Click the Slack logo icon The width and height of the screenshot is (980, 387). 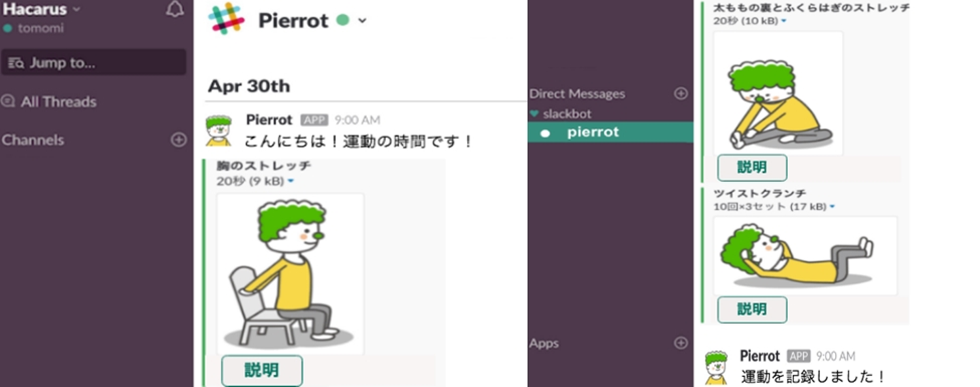click(227, 18)
